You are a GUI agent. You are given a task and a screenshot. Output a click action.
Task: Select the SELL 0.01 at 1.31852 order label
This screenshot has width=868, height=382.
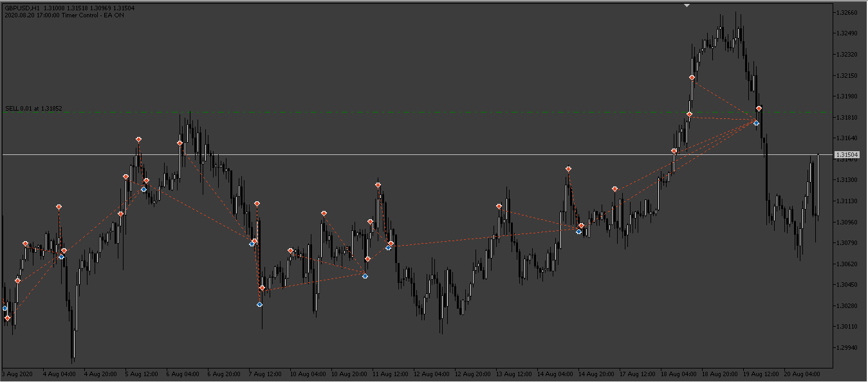point(33,109)
